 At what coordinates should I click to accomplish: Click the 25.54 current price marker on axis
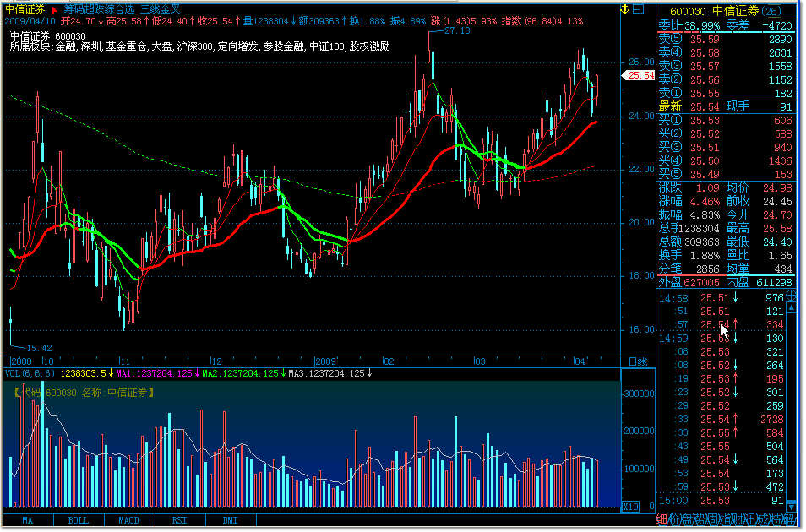point(640,75)
